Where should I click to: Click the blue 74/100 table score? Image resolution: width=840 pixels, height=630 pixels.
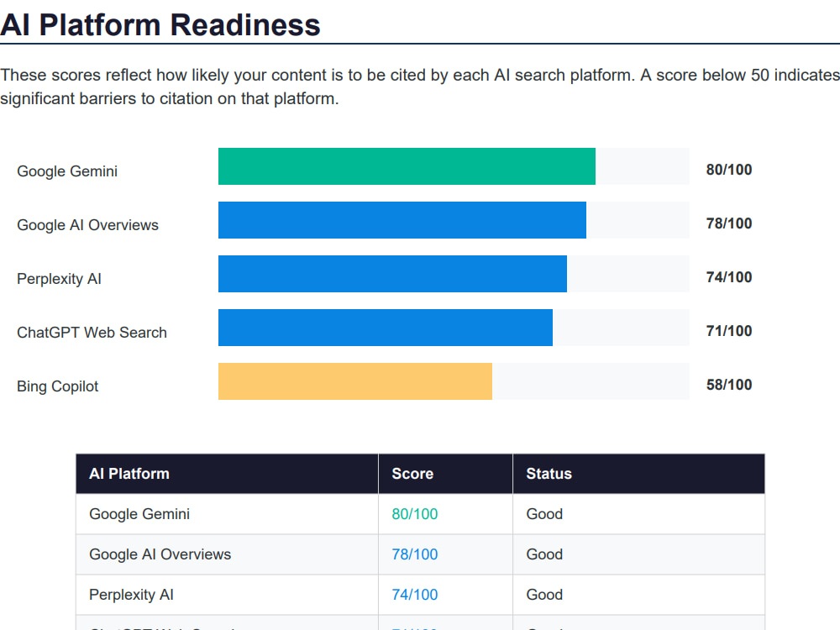tap(415, 595)
